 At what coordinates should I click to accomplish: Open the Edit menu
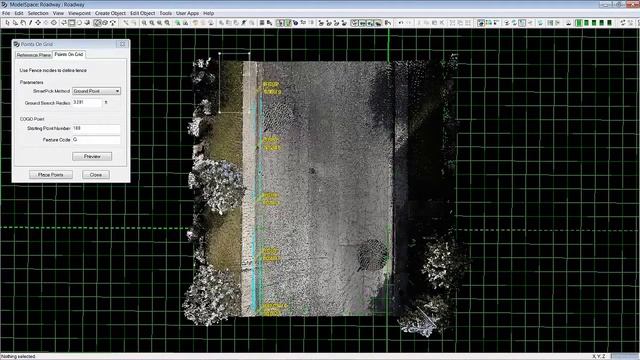click(19, 13)
